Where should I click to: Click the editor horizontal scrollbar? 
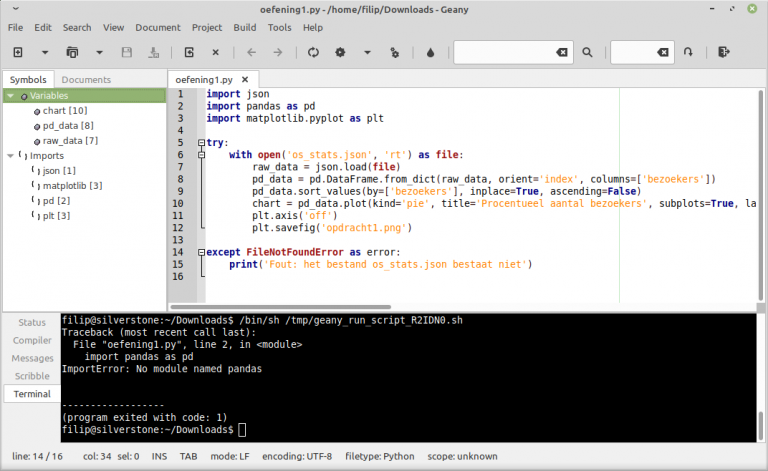(280, 307)
